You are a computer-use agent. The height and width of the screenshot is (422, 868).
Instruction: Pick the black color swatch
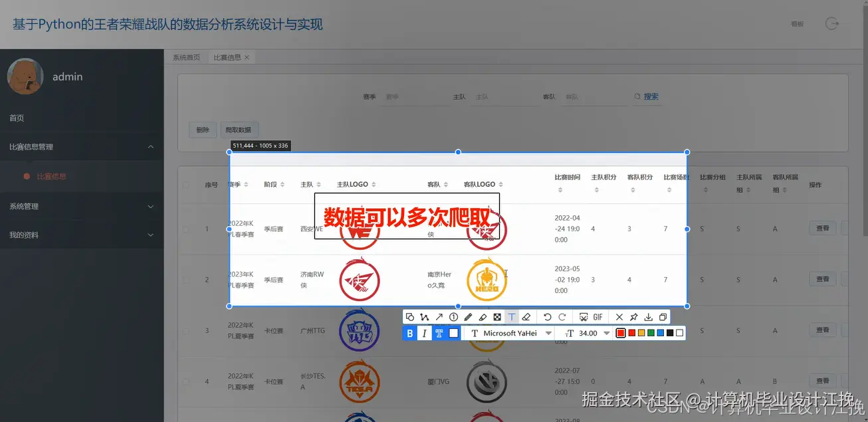(x=670, y=333)
